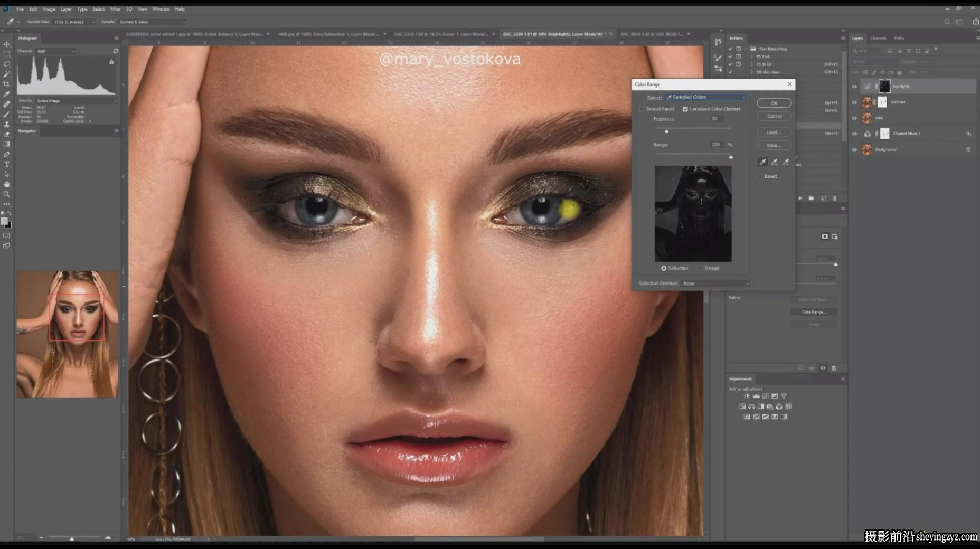Open the Select dropdown showing Sampled Colors
This screenshot has height=549, width=980.
coord(706,97)
